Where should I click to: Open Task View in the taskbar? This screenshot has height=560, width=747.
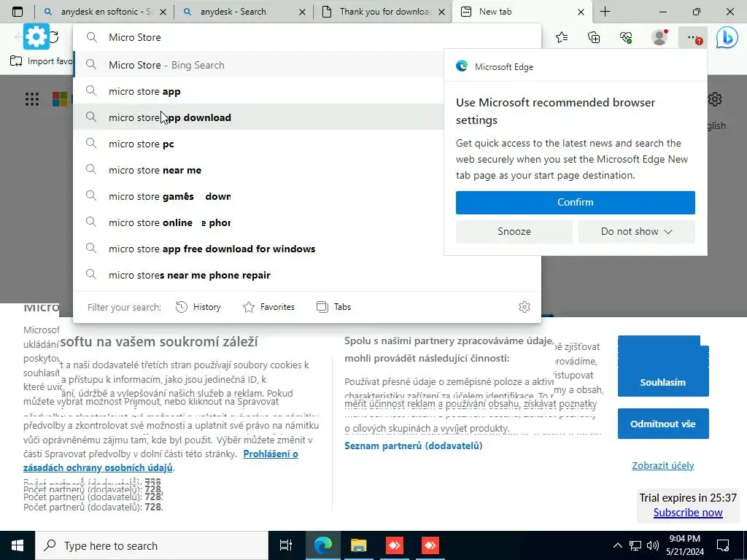coord(286,545)
